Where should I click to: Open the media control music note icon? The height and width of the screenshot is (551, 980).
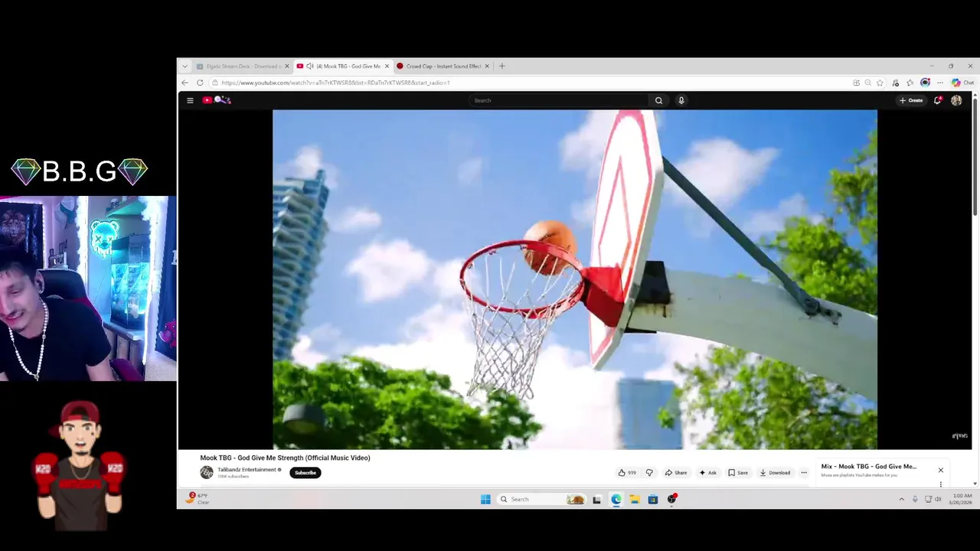[895, 83]
